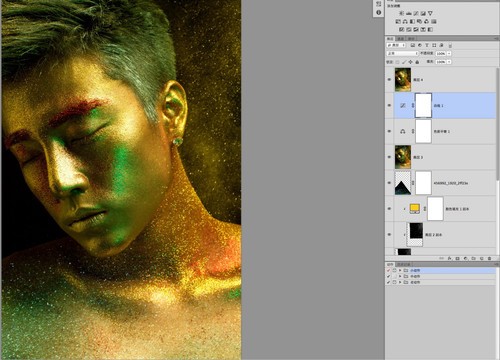Switch to the History tab next to Actions
The image size is (500, 360).
pos(403,265)
